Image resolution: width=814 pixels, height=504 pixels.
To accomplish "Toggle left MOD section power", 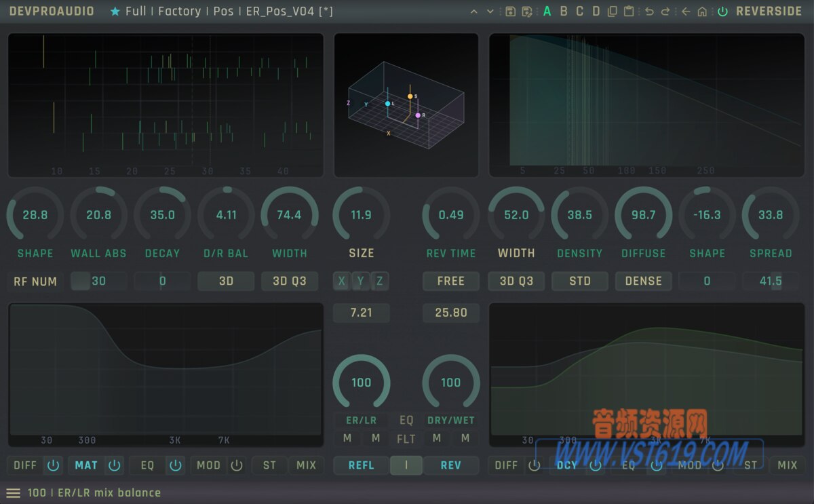I will tap(237, 465).
